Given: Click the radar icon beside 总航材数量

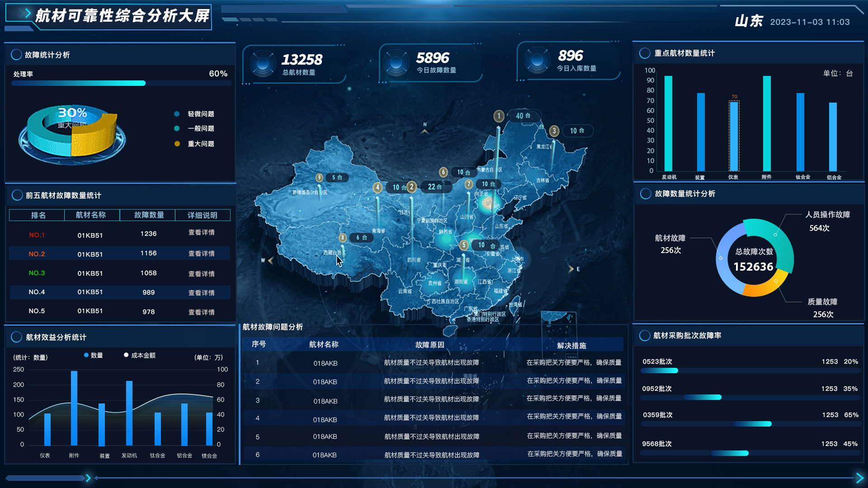Looking at the screenshot, I should [263, 63].
